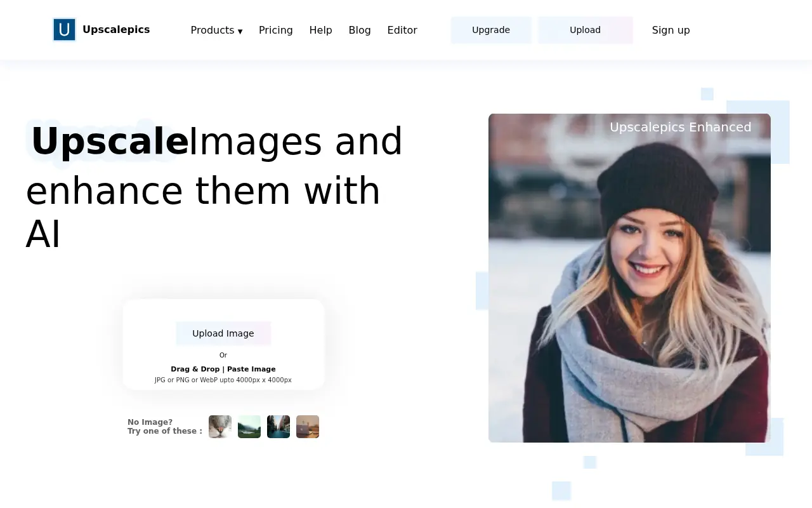This screenshot has height=508, width=812.
Task: Open the Help page
Action: pos(321,30)
